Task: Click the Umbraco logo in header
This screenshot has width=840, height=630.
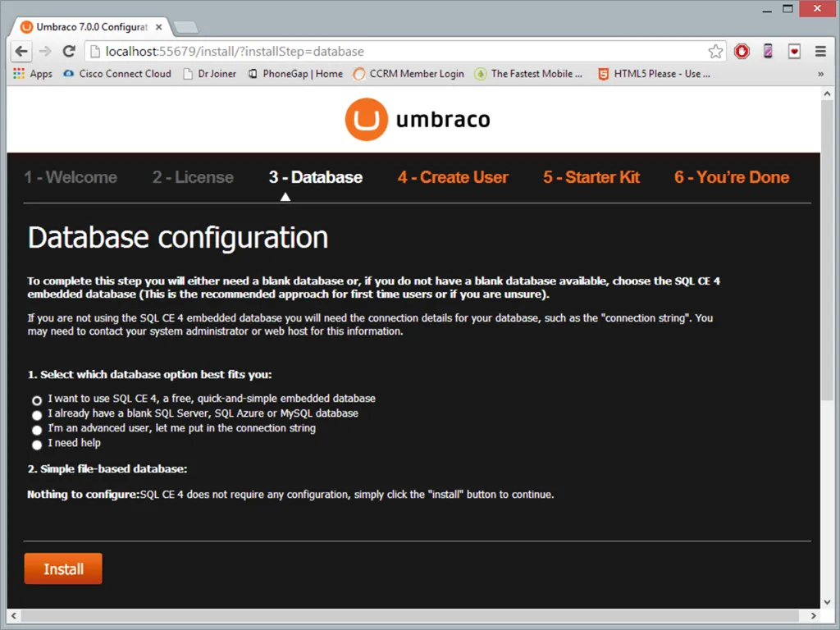Action: 418,120
